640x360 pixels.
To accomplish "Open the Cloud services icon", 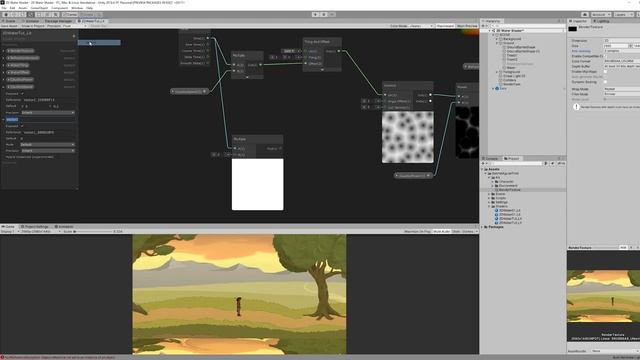I will point(584,15).
